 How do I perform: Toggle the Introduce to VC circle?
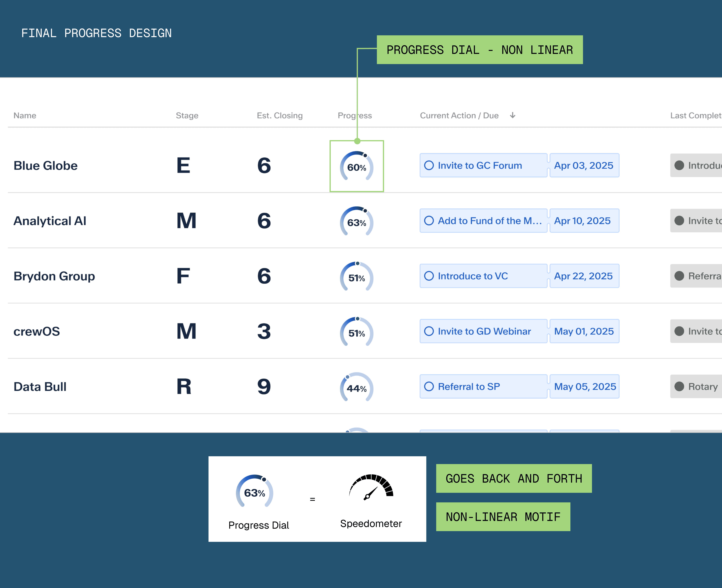tap(429, 276)
